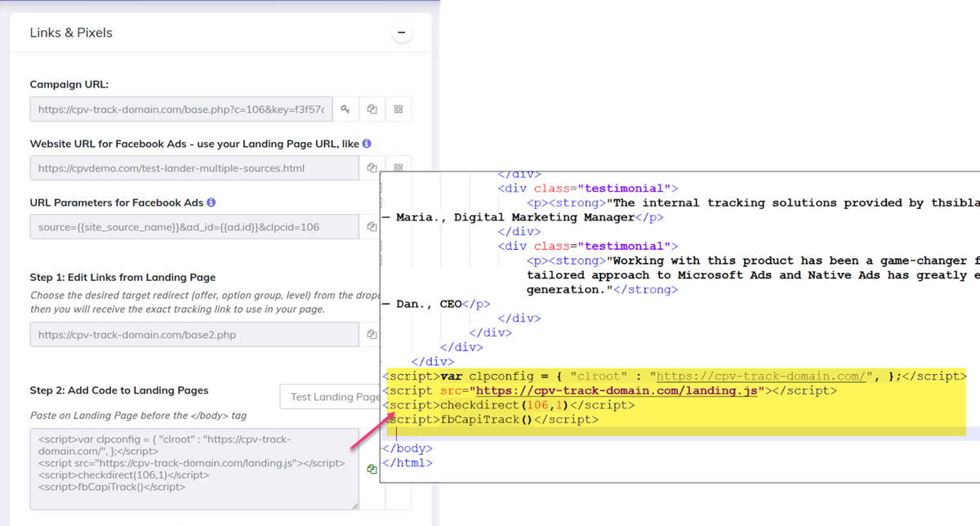
Task: Collapse the Links & Pixels panel
Action: click(401, 32)
